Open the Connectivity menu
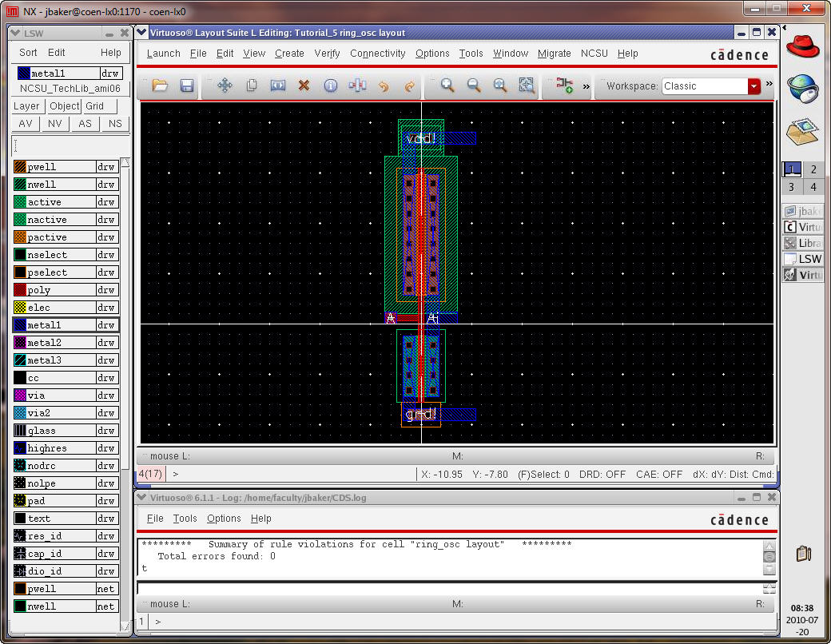Image resolution: width=831 pixels, height=644 pixels. (377, 54)
